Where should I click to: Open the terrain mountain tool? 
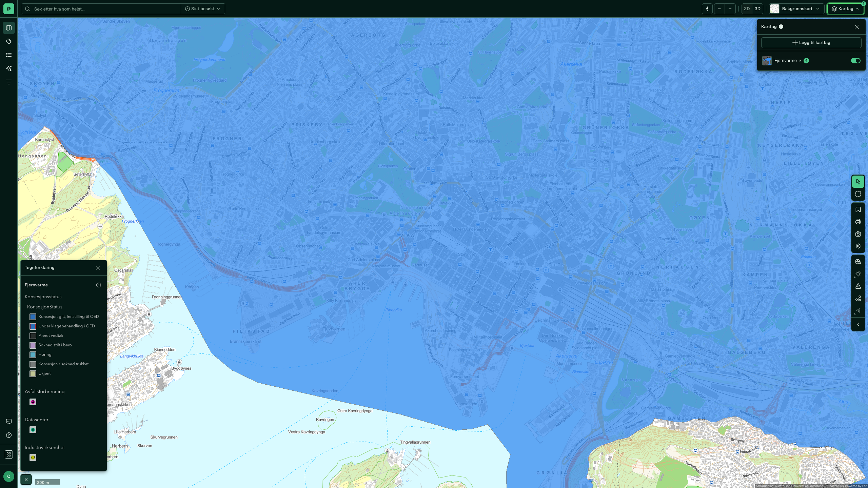point(858,286)
